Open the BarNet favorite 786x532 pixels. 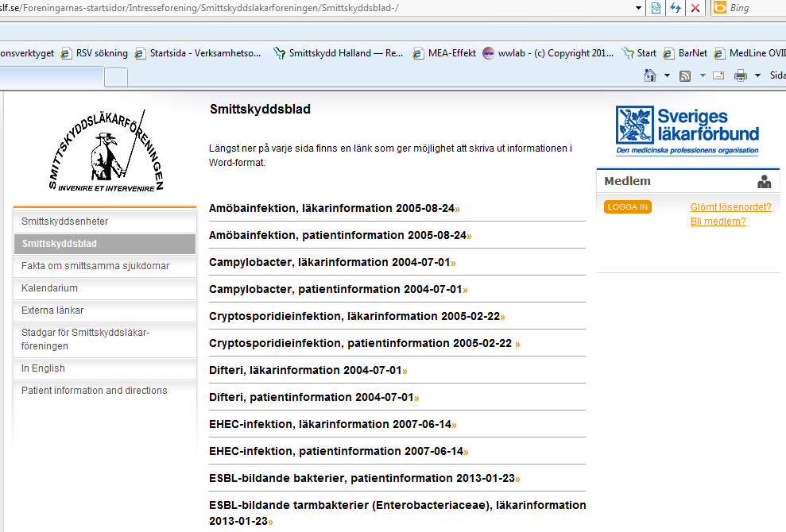(685, 53)
